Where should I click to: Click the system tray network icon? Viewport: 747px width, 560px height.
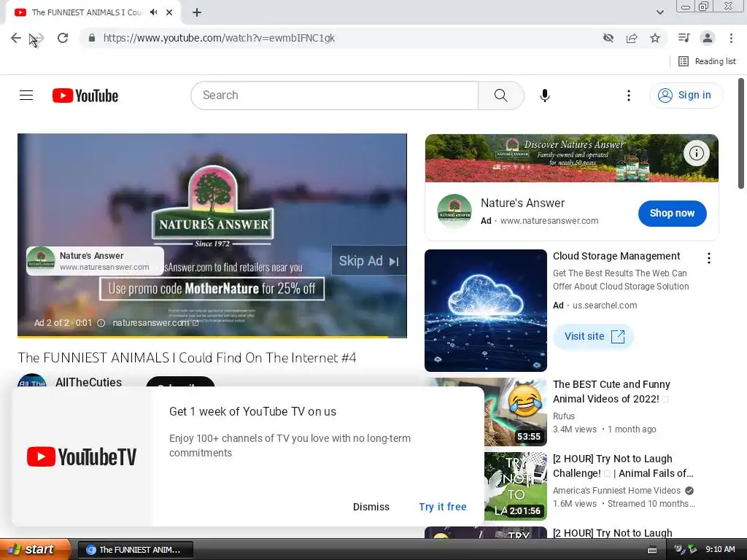(x=692, y=550)
